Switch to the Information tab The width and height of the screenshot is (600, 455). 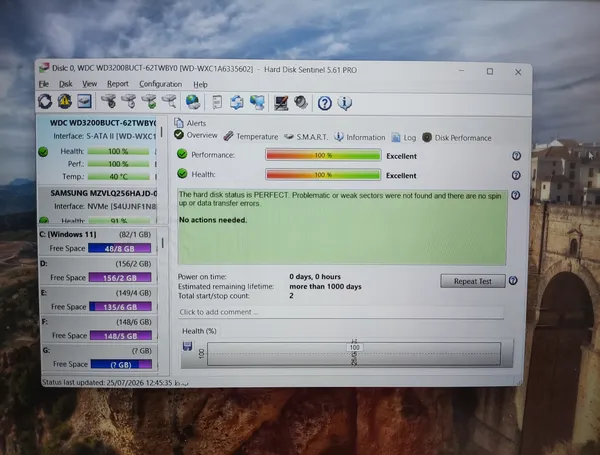point(360,137)
